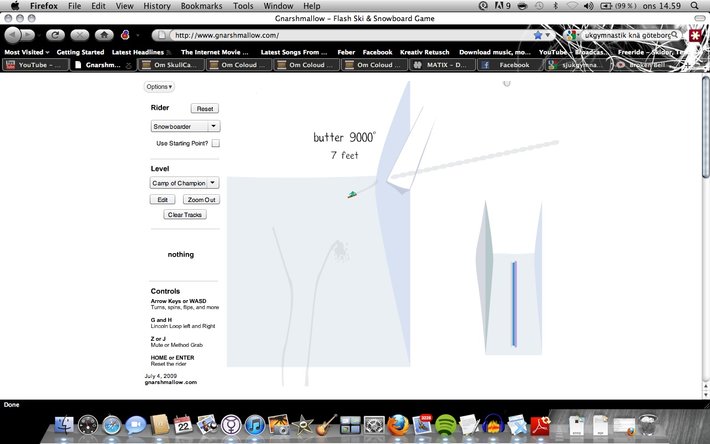Click the Zoom Out button

201,200
